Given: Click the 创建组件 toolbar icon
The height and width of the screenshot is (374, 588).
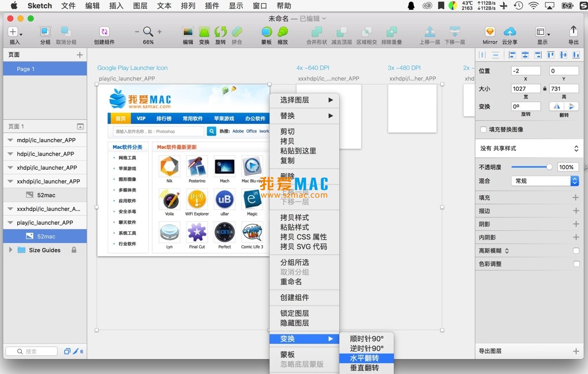Looking at the screenshot, I should [104, 32].
